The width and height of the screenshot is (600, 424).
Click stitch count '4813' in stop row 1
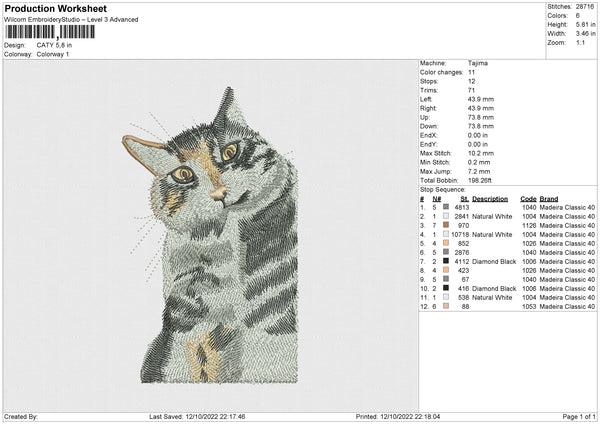pyautogui.click(x=461, y=207)
